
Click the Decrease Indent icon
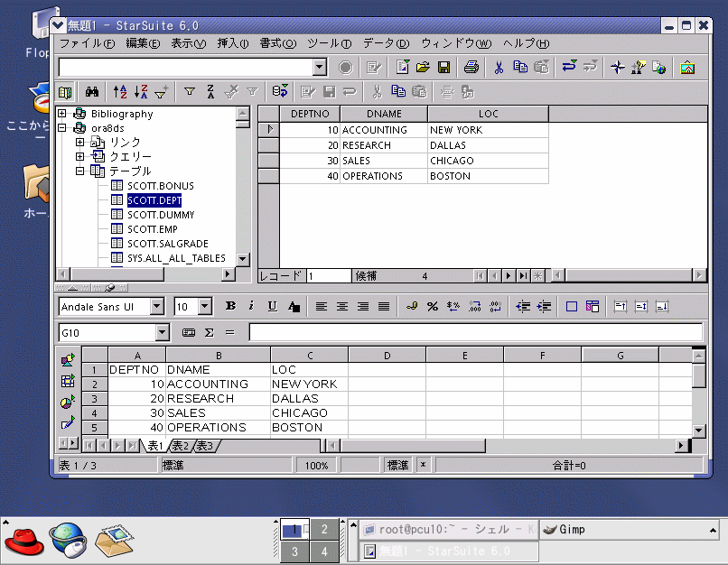tap(523, 306)
